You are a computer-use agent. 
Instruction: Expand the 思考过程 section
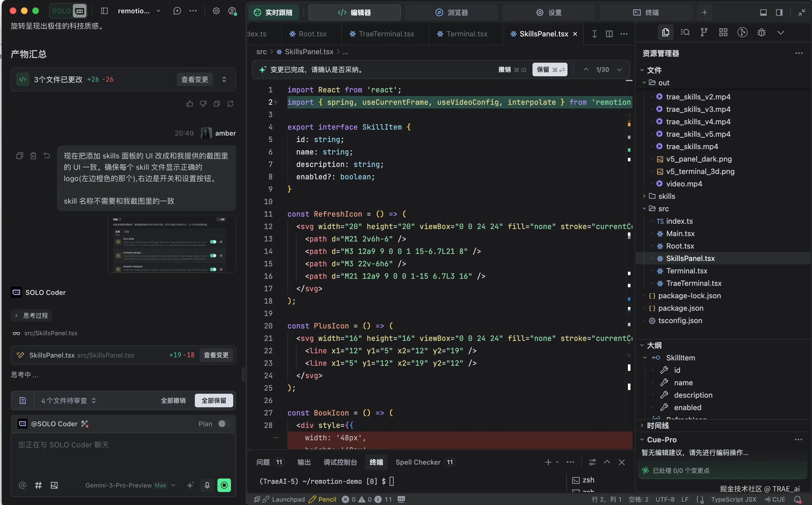(31, 316)
